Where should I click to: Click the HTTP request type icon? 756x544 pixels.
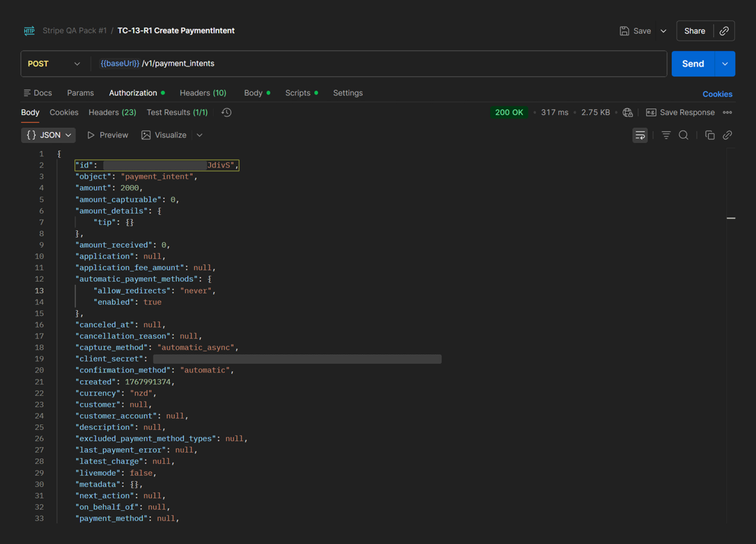pyautogui.click(x=29, y=31)
